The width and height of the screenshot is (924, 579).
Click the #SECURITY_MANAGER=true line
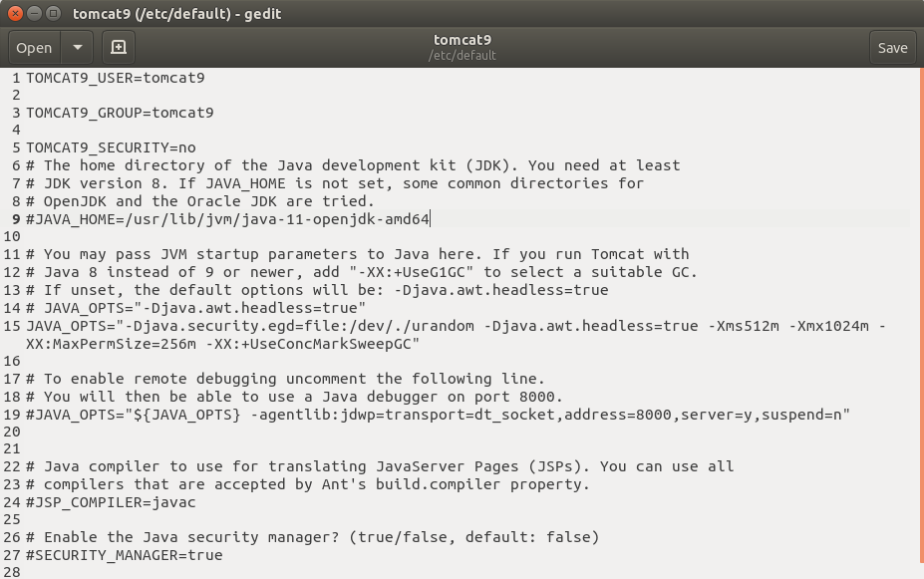coord(125,556)
